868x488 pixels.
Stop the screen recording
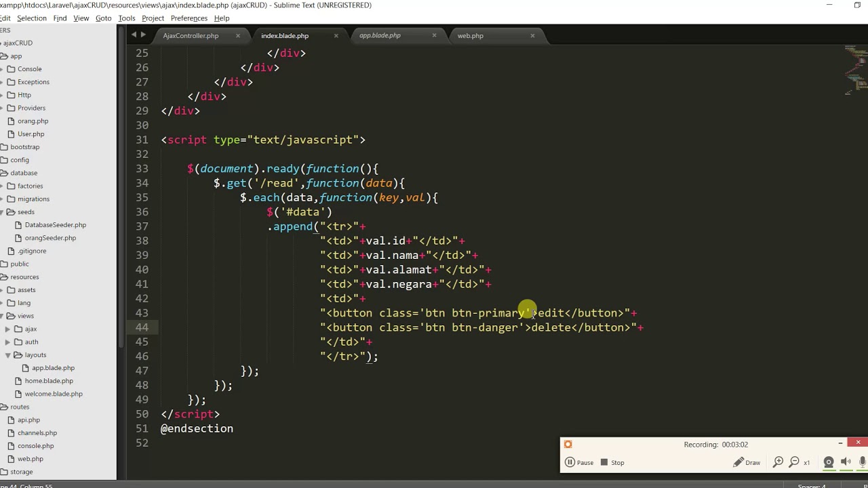click(612, 463)
